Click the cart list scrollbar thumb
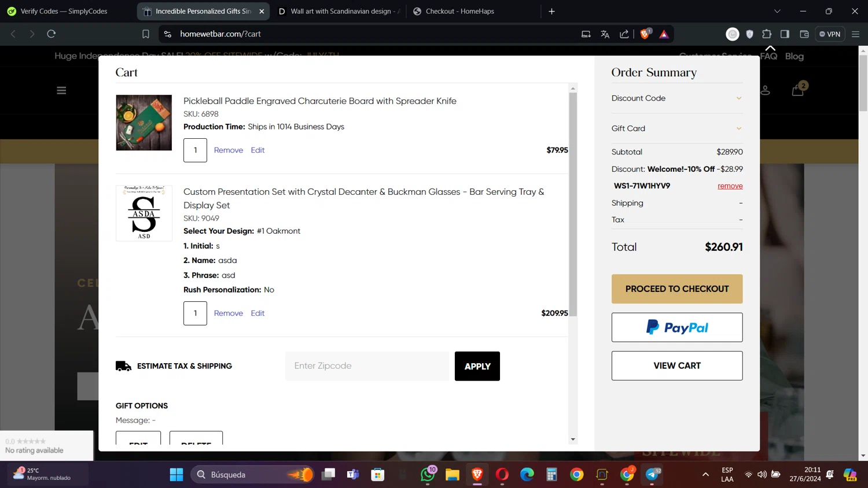 [573, 204]
